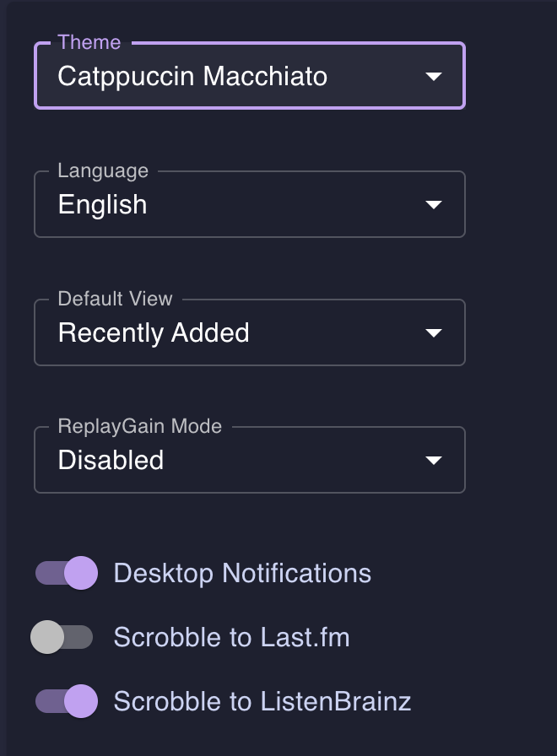Click the Default View dropdown arrow icon
Image resolution: width=557 pixels, height=756 pixels.
coord(434,333)
